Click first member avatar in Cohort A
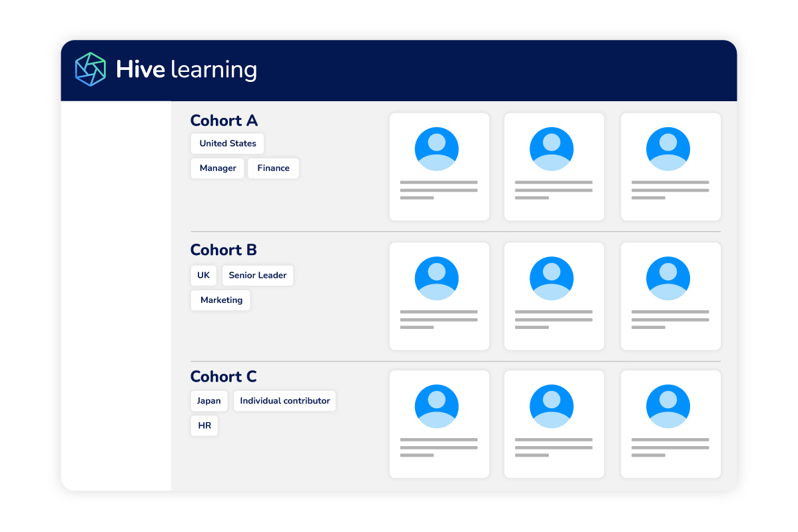 437,149
